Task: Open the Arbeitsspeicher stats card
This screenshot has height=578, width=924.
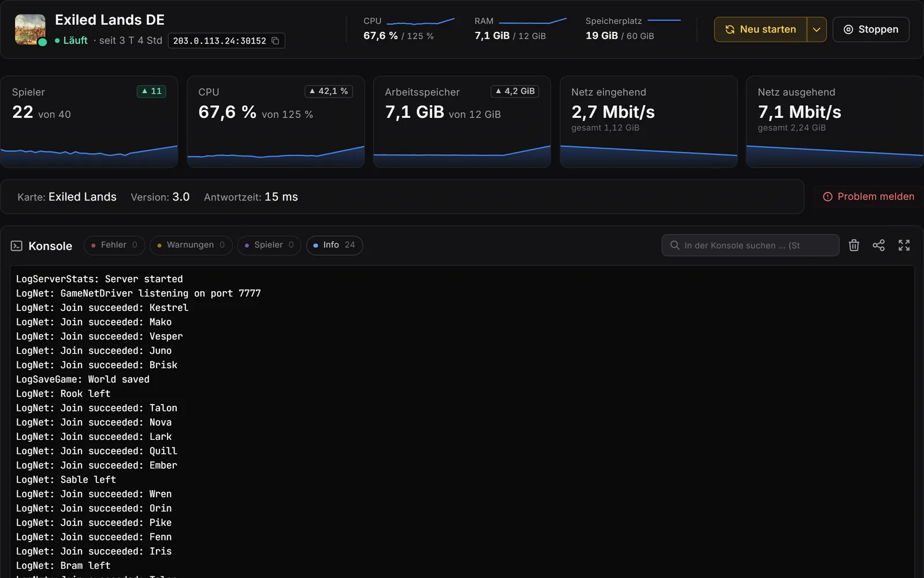Action: coord(462,122)
